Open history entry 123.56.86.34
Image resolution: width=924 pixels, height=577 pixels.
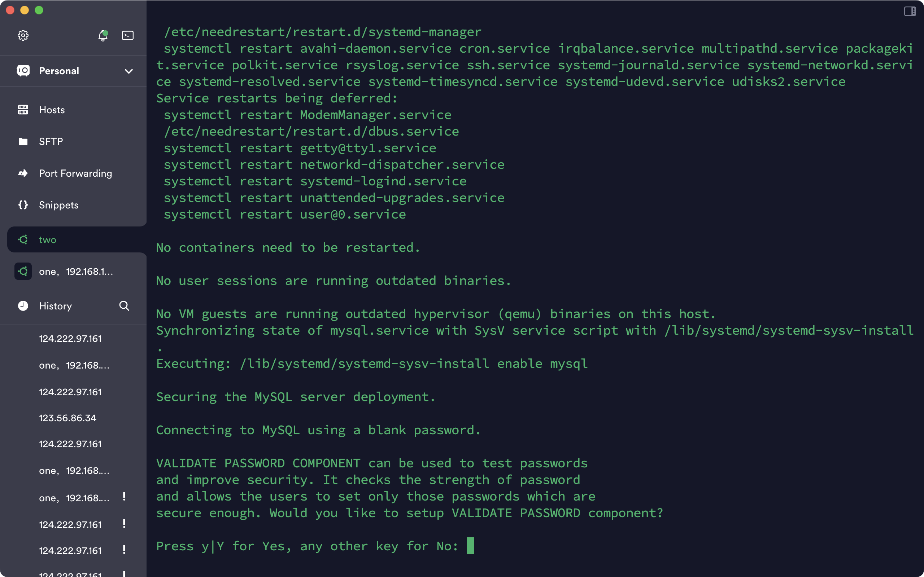click(x=67, y=418)
